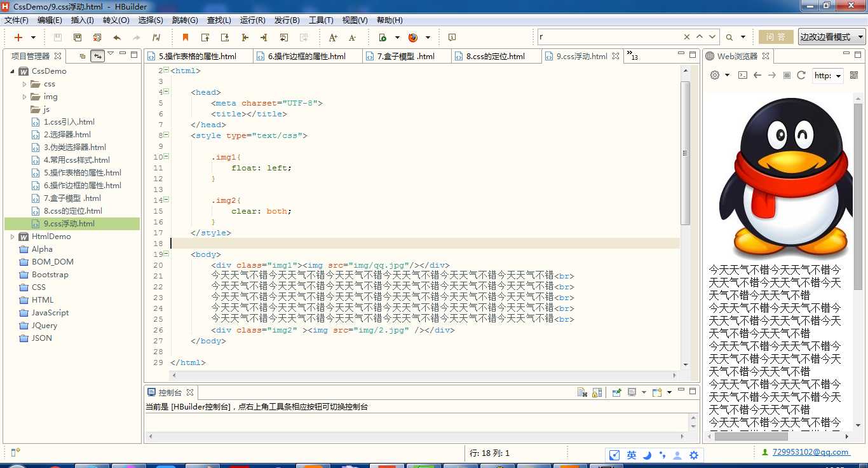Viewport: 868px width, 468px height.
Task: Open the 文件(F) menu
Action: click(17, 20)
